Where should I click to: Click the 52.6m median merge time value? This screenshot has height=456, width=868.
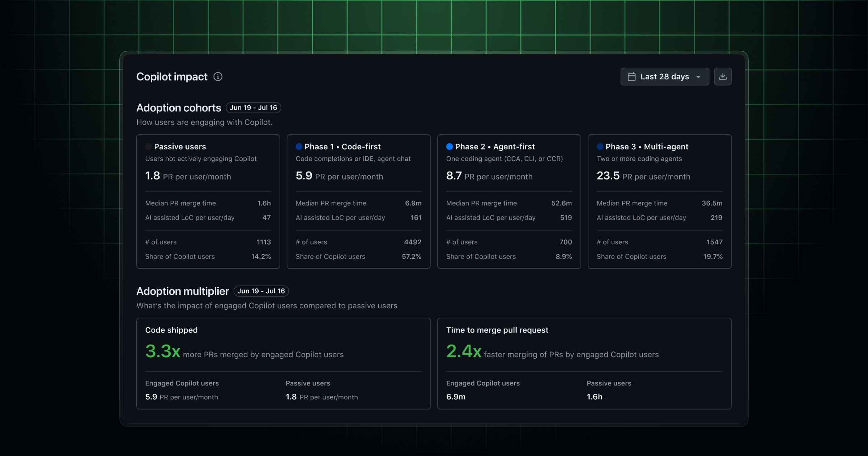561,203
